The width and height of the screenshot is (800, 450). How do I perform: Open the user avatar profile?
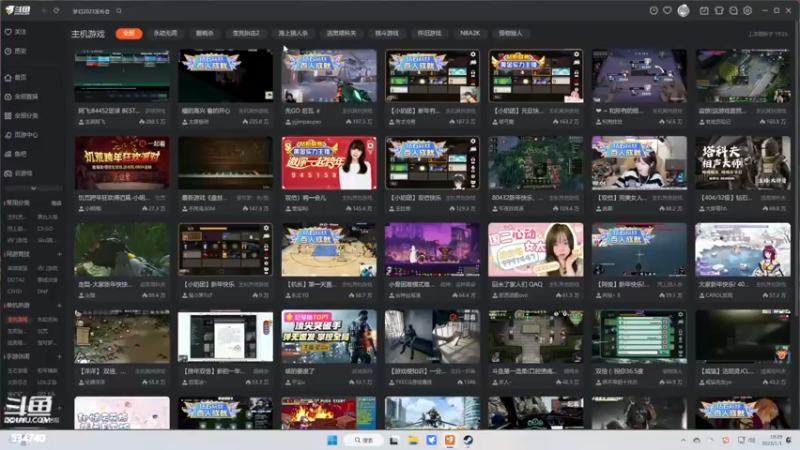click(683, 11)
